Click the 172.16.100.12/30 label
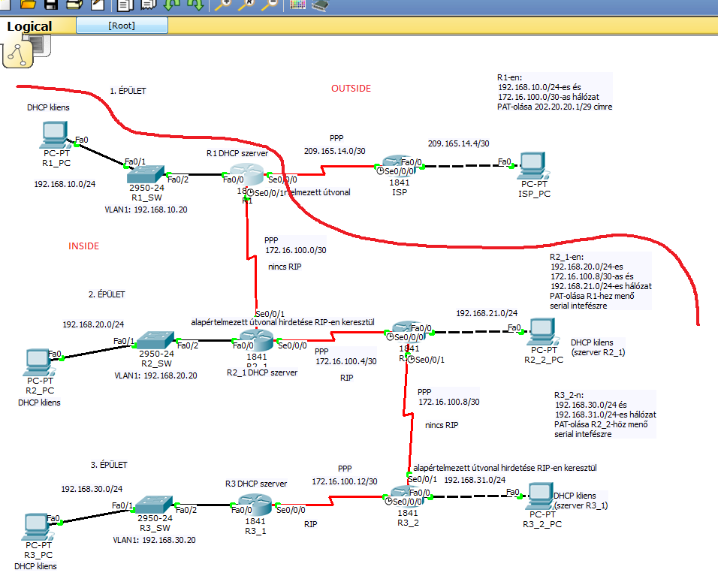The image size is (718, 588). (x=345, y=481)
